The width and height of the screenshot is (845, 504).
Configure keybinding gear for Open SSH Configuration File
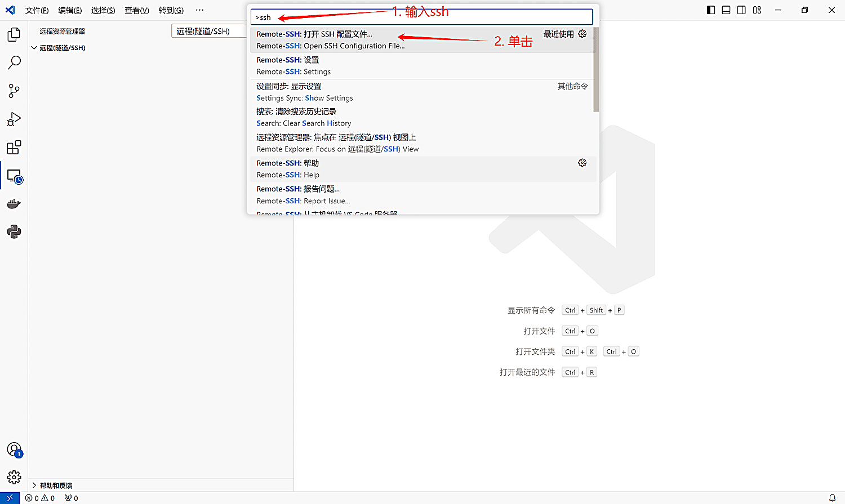coord(582,34)
